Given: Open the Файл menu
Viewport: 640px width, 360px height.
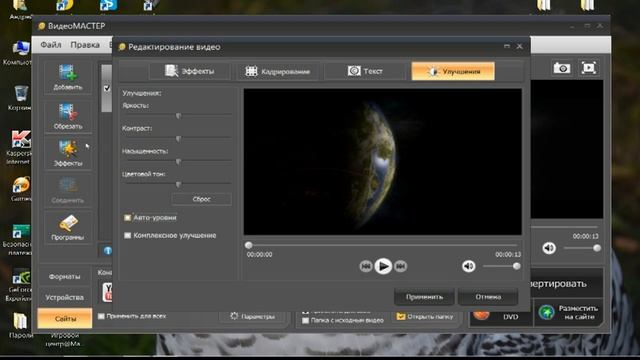Looking at the screenshot, I should 51,44.
